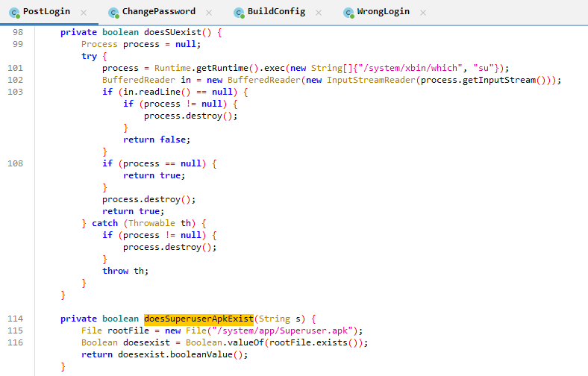Screen dimensions: 588x376
Task: Click highlighted doesSuperuserApkExist method name
Action: pyautogui.click(x=198, y=319)
